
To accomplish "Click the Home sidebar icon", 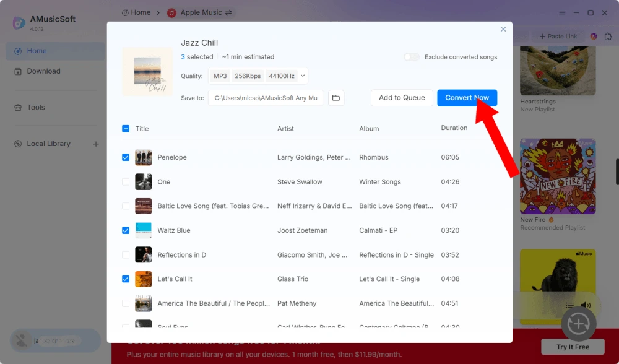I will point(18,51).
